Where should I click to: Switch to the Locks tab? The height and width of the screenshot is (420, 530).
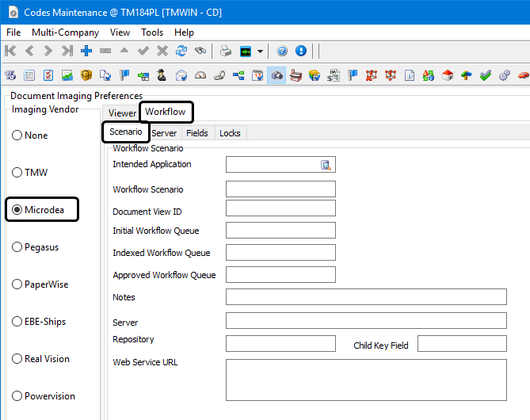230,133
